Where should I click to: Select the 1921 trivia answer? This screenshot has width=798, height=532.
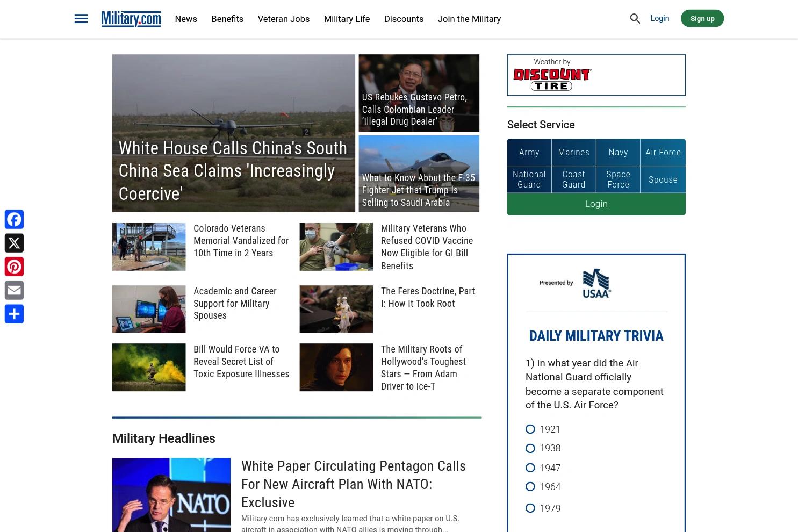click(530, 429)
